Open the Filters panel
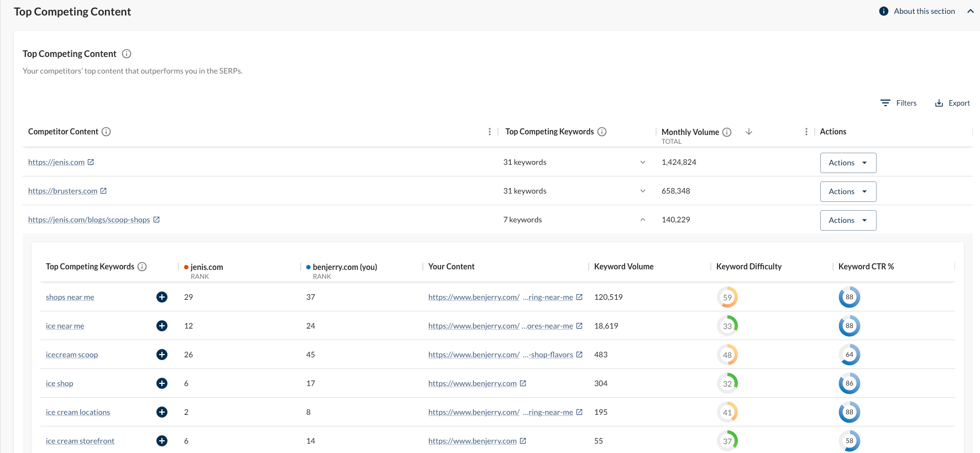Screen dimensions: 980x453 899,103
